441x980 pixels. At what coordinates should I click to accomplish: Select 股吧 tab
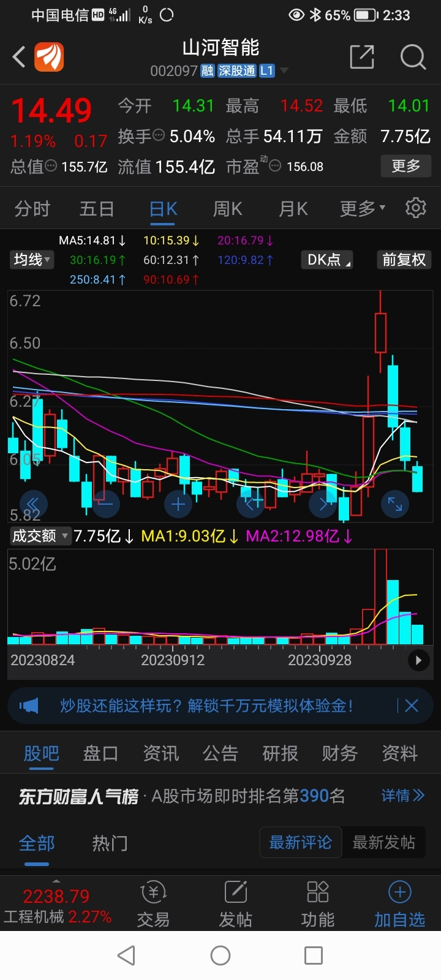(41, 753)
